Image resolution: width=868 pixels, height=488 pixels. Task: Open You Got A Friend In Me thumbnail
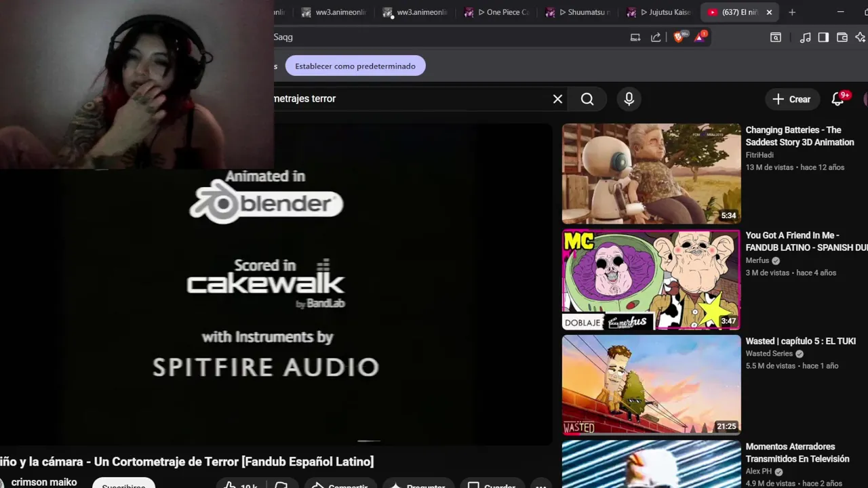coord(651,279)
